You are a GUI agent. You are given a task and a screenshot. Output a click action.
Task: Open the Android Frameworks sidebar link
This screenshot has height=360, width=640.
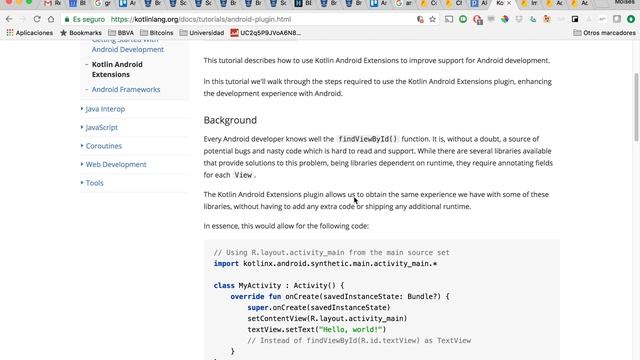126,89
